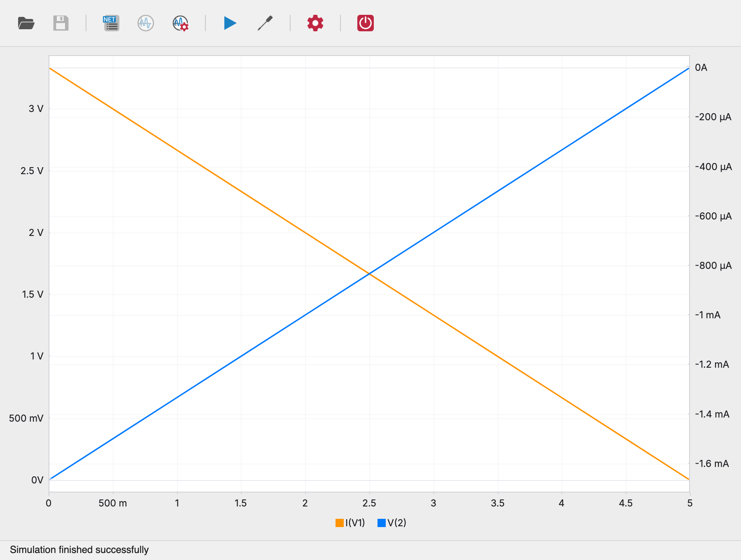The height and width of the screenshot is (560, 741).
Task: Show the NET netlist icon
Action: [x=111, y=23]
